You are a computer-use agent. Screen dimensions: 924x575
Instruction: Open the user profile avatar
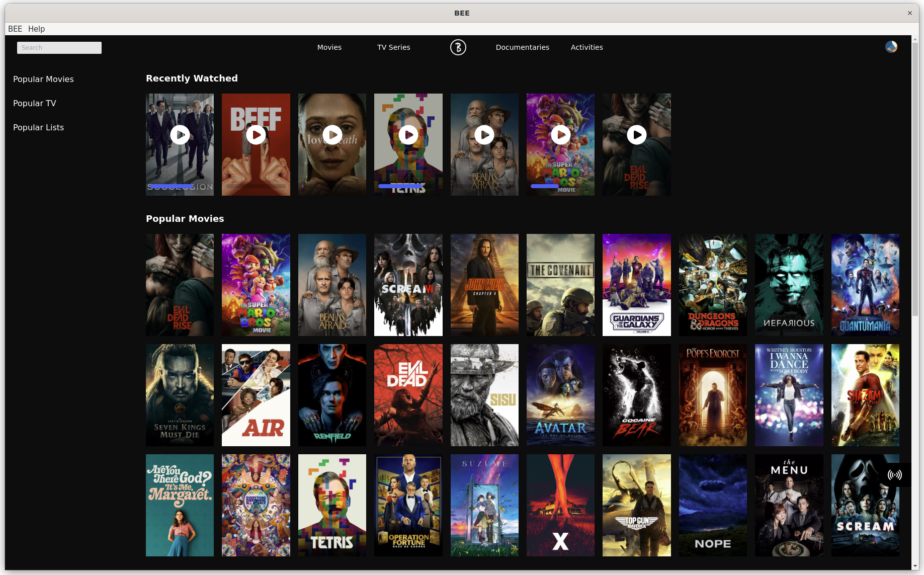coord(891,47)
